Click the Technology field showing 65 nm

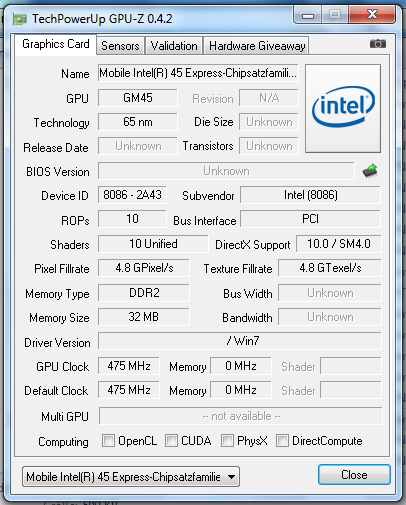138,122
